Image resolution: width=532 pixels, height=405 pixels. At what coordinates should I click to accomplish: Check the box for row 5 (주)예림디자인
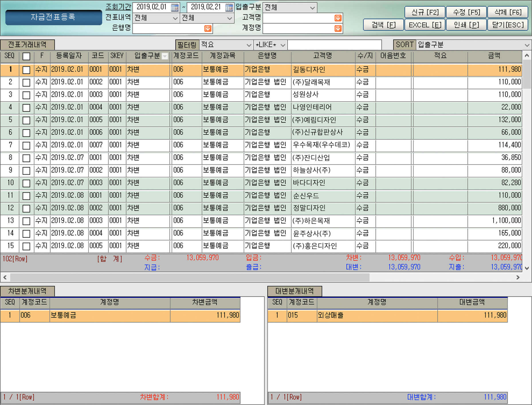26,120
